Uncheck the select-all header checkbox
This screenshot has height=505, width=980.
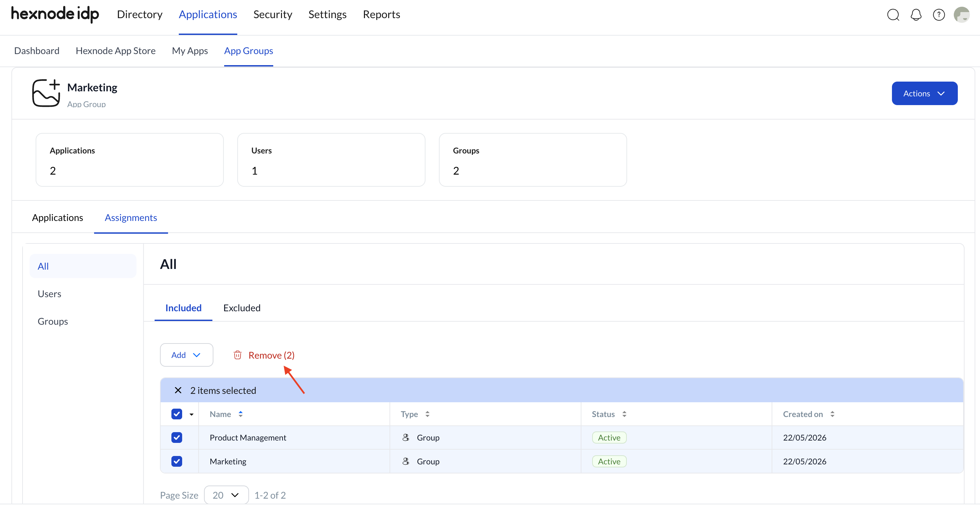(x=176, y=414)
